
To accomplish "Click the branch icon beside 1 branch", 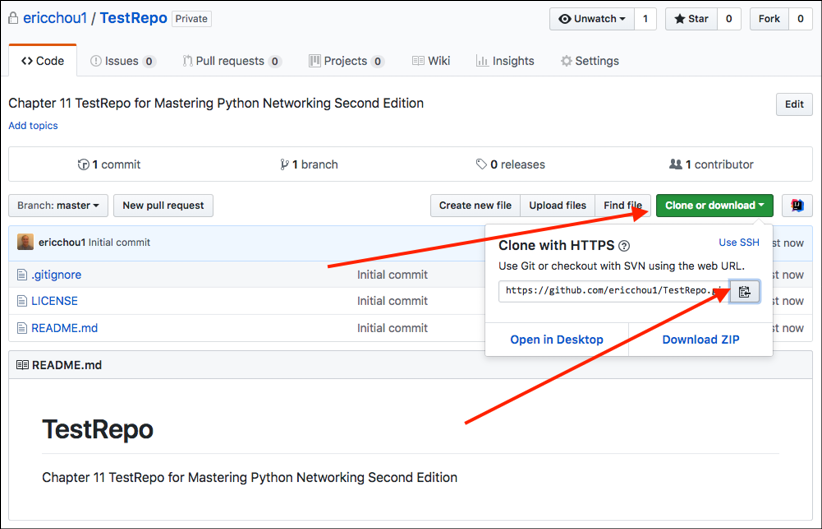I will coord(284,165).
